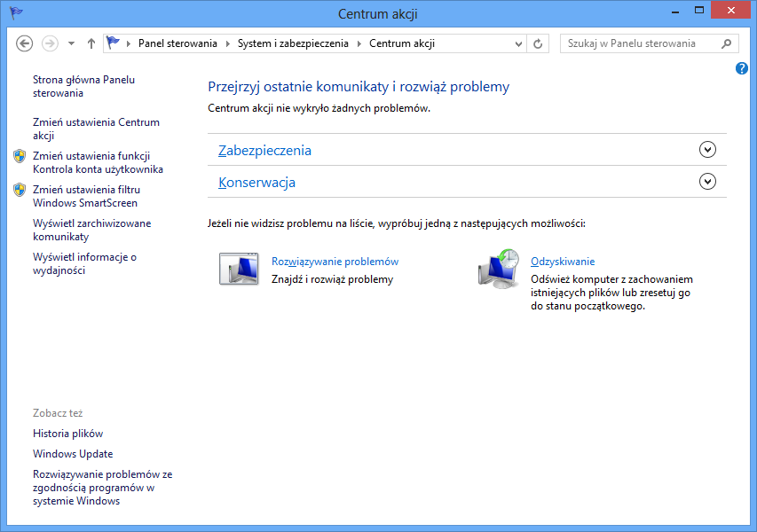
Task: Click Centrum akcji in the breadcrumb
Action: coord(402,43)
